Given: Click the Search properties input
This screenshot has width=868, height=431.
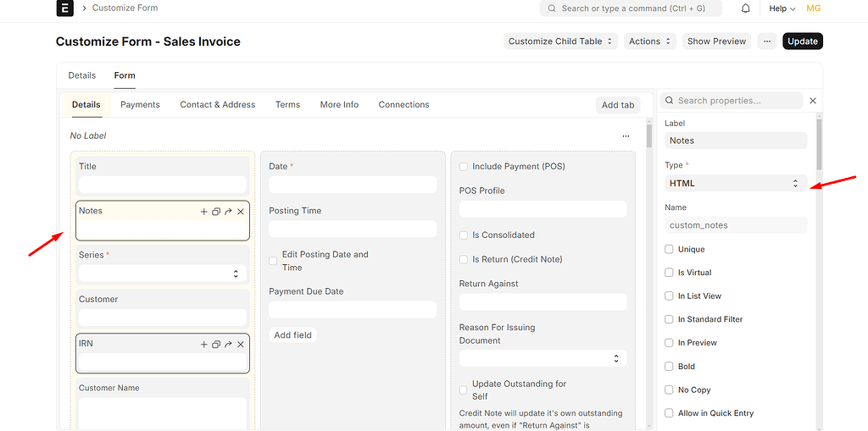Looking at the screenshot, I should 732,101.
